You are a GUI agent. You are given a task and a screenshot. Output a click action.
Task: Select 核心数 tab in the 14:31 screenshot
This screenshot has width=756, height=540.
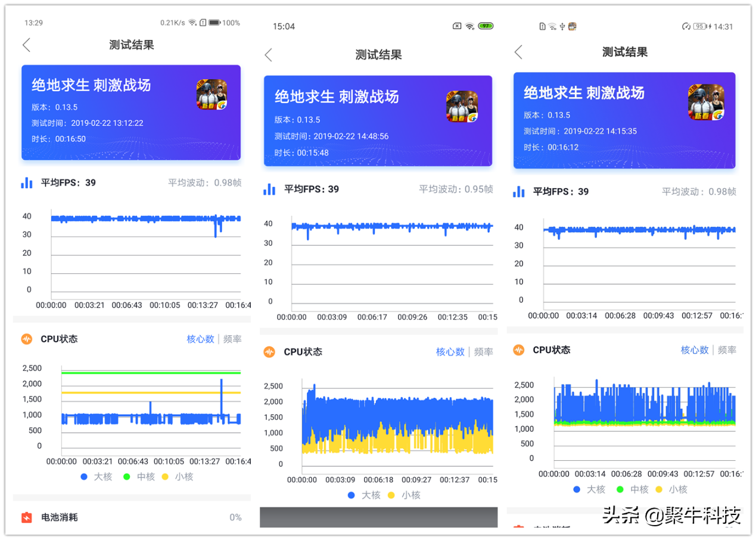[695, 350]
